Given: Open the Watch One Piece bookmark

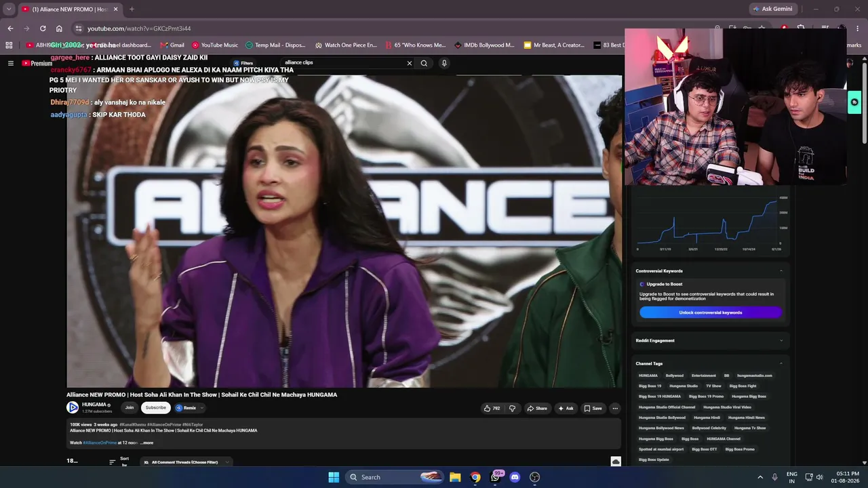Looking at the screenshot, I should (x=346, y=45).
